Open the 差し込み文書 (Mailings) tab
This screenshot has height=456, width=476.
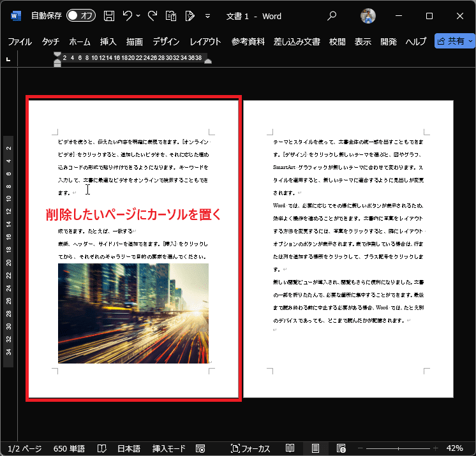[297, 41]
